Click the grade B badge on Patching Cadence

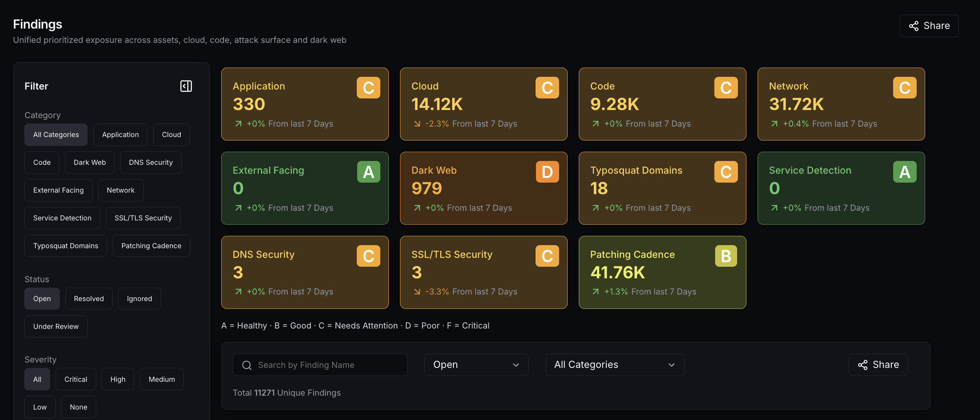[726, 256]
